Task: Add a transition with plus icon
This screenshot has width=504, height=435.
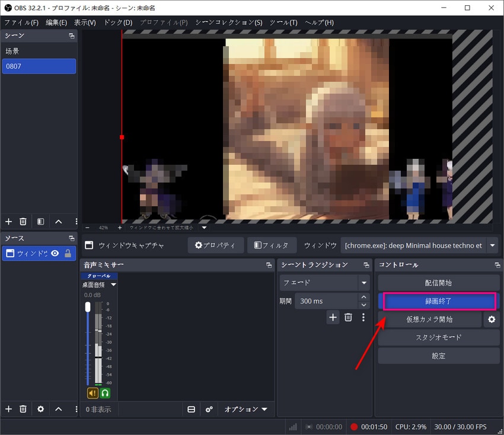Action: click(333, 318)
